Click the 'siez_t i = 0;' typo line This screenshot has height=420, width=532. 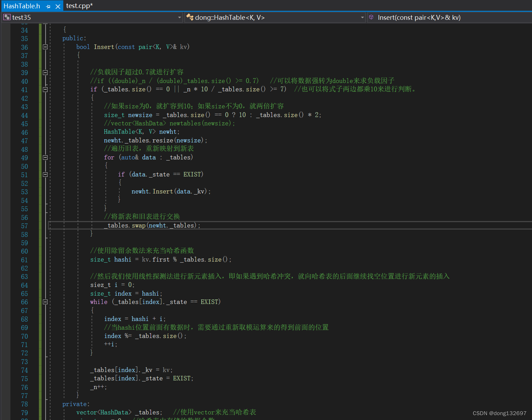pyautogui.click(x=112, y=285)
